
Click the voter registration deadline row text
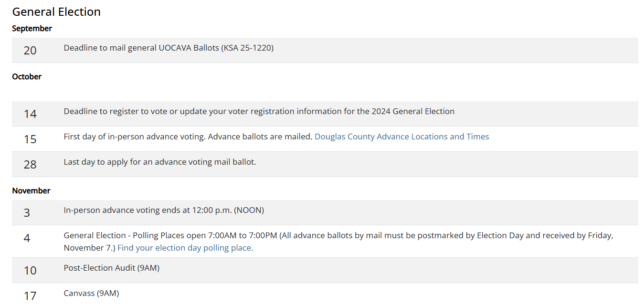(x=259, y=111)
